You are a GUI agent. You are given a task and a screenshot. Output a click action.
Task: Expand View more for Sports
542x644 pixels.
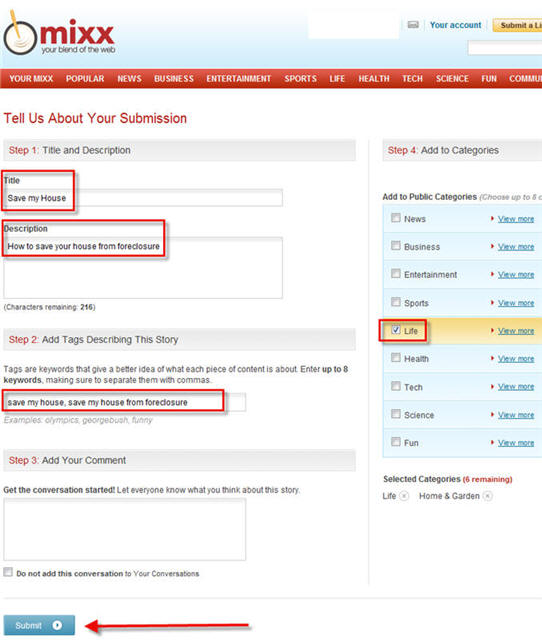pyautogui.click(x=516, y=303)
